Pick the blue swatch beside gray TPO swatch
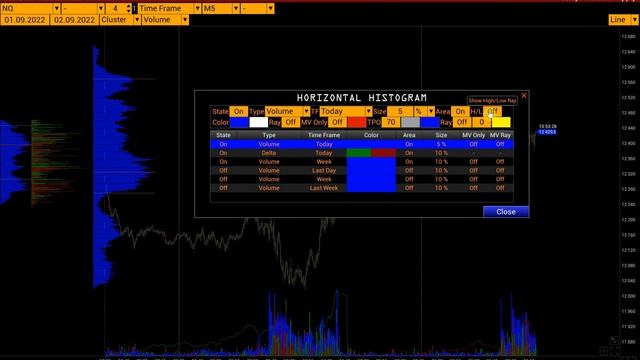This screenshot has height=360, width=640. (430, 122)
